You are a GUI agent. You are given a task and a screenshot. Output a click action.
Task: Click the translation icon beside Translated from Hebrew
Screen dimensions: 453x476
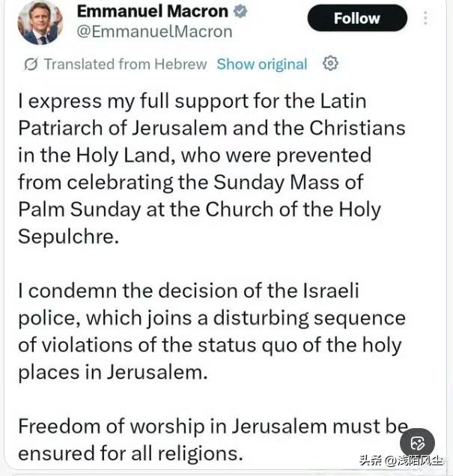(x=31, y=64)
